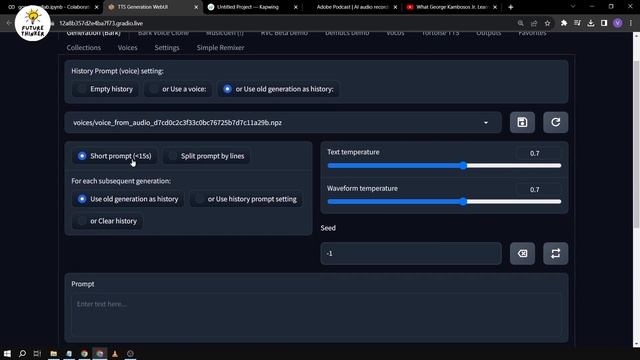This screenshot has height=360, width=640.
Task: Select 'or Use history prompt setting'
Action: click(x=246, y=199)
